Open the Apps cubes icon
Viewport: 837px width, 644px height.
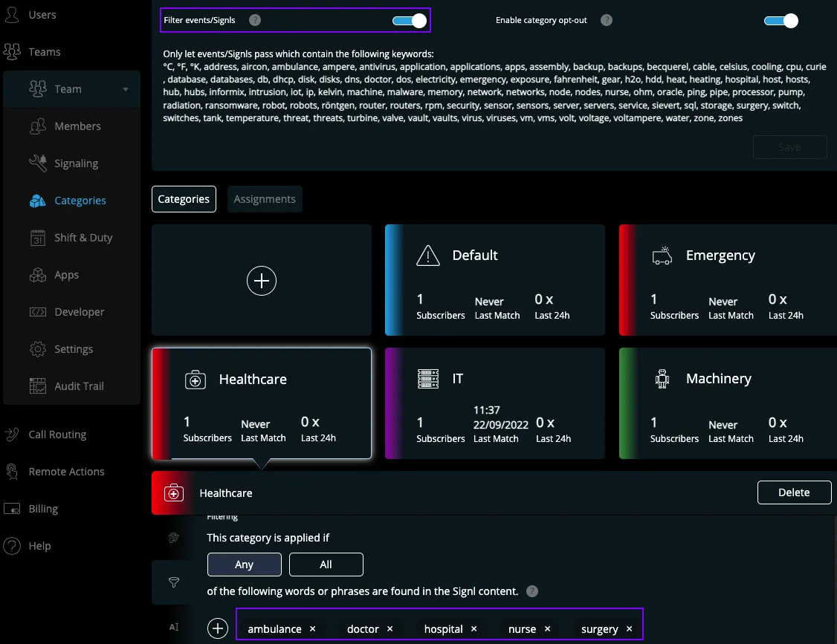37,275
